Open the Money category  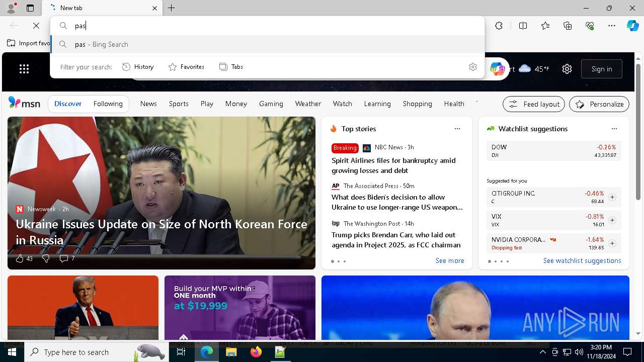click(x=236, y=104)
